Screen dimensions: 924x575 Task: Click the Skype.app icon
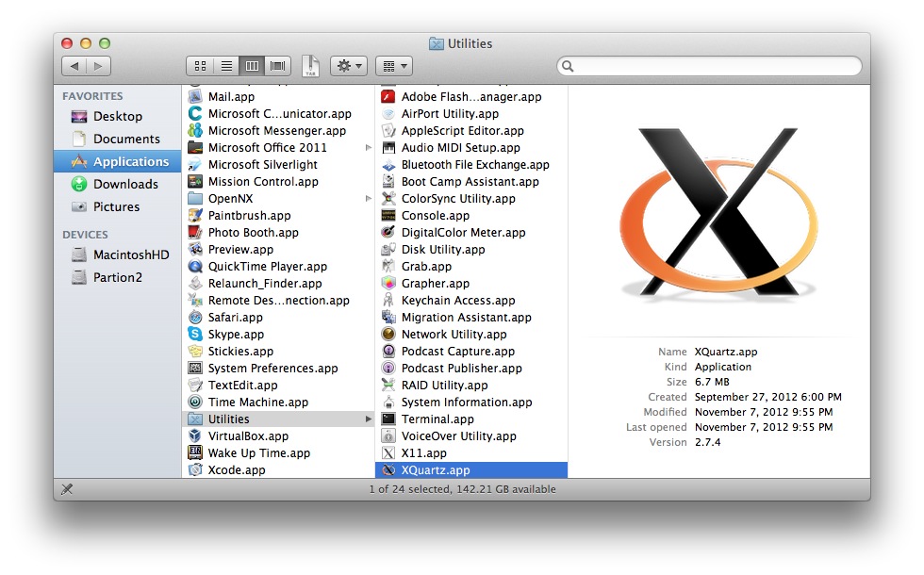pyautogui.click(x=195, y=335)
